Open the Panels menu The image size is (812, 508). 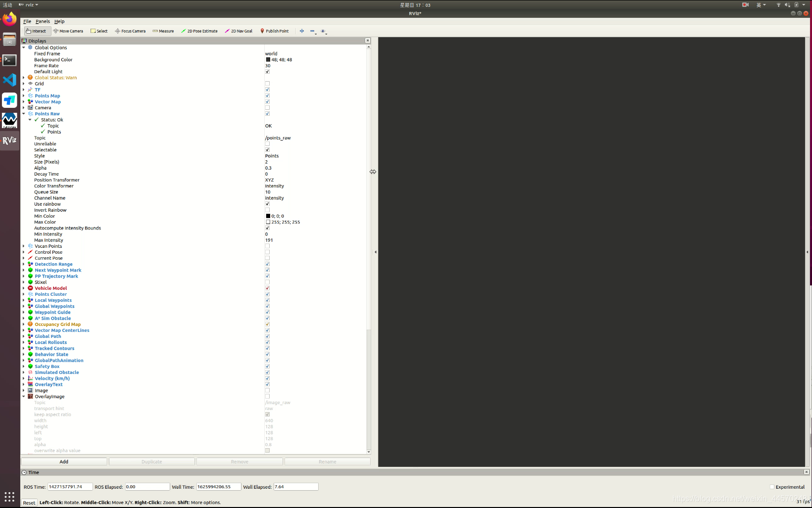click(x=43, y=21)
